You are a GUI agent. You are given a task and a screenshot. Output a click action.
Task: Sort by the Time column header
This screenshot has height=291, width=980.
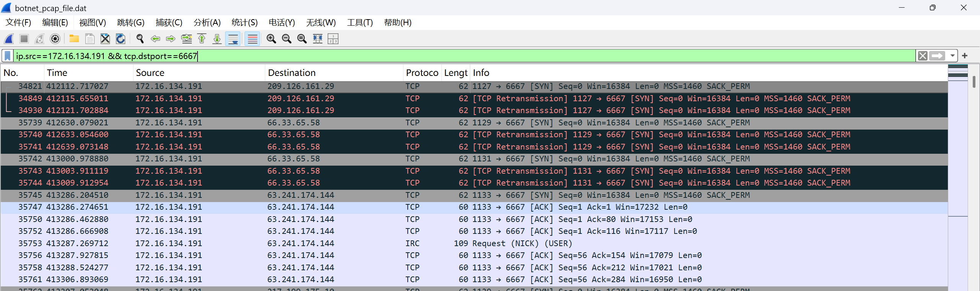click(x=88, y=73)
